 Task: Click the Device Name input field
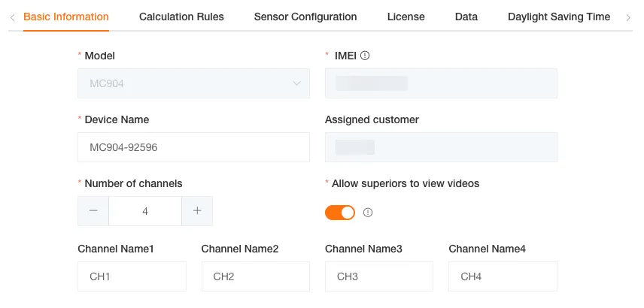tap(193, 147)
